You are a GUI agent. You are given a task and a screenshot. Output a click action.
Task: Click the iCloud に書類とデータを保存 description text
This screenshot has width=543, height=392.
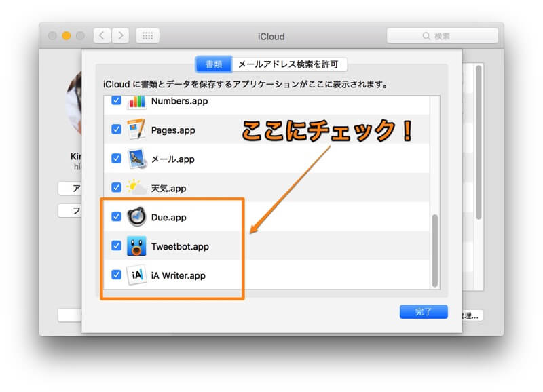(246, 84)
